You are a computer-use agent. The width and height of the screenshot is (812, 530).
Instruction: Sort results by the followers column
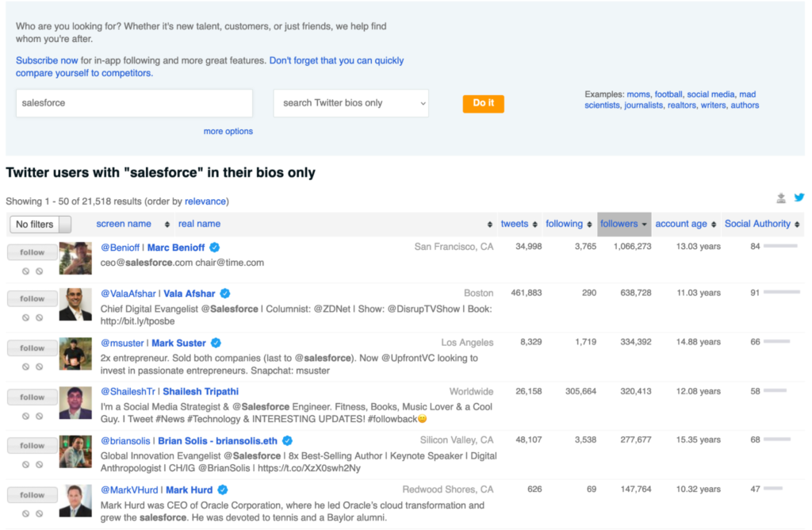[623, 224]
